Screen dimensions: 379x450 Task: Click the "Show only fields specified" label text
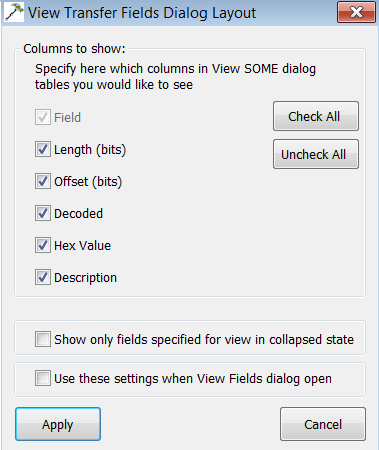coord(204,340)
